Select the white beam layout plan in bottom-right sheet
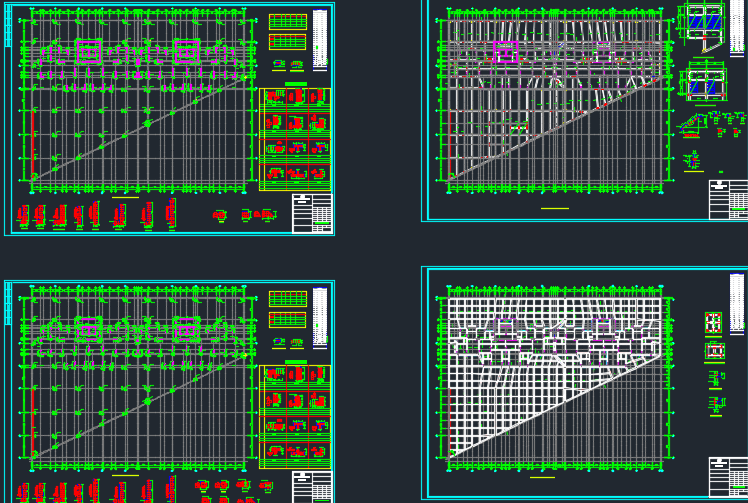748x503 pixels. (555, 377)
